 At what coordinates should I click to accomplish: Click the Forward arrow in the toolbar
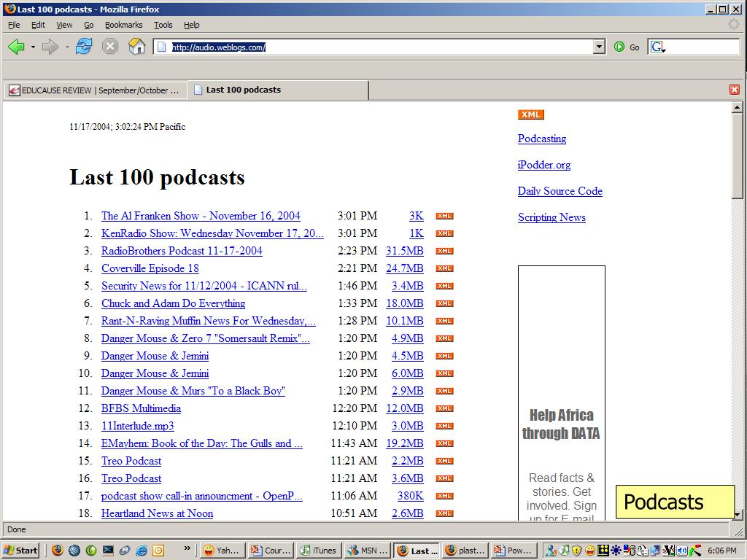click(50, 47)
